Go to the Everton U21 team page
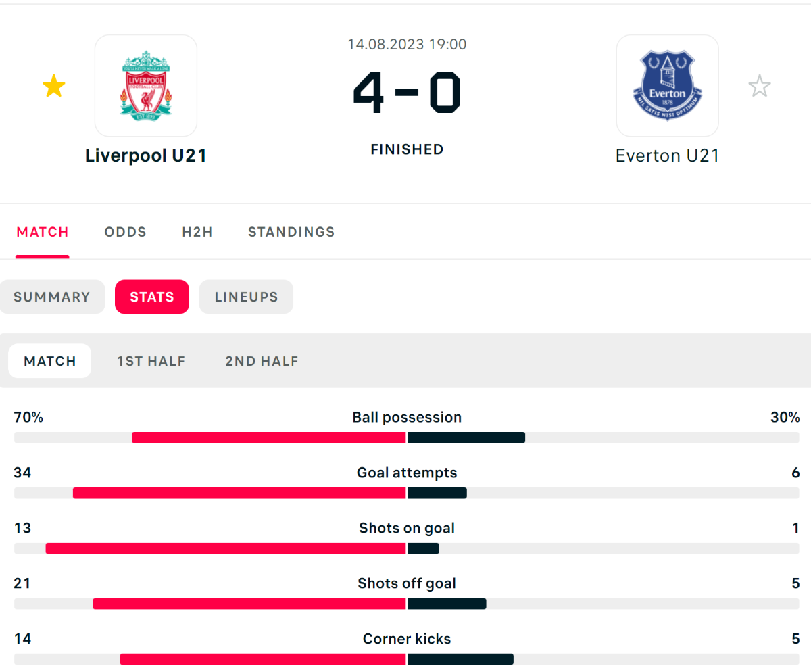811x672 pixels. [668, 155]
